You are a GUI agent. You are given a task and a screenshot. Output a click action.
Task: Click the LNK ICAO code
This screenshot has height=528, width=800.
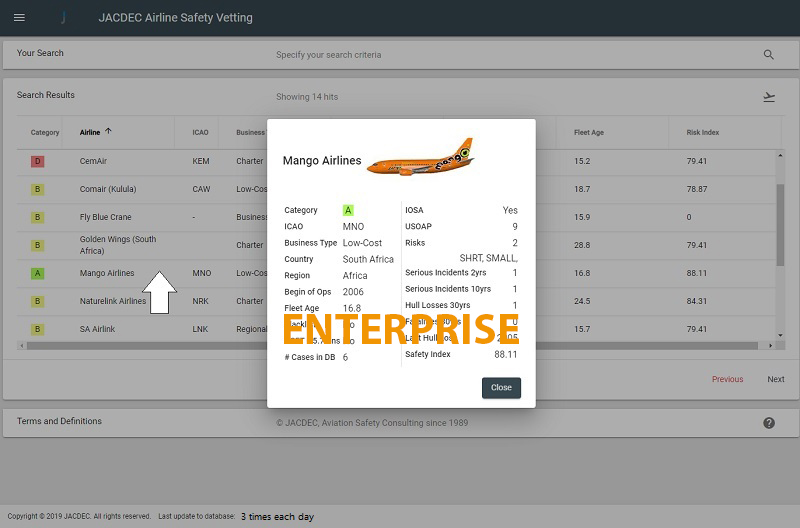[200, 330]
